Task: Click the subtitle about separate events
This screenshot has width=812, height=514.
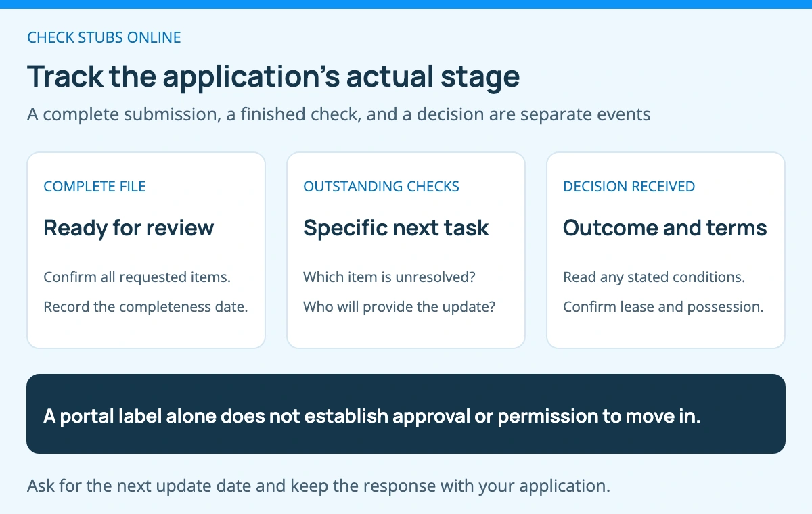Action: (339, 114)
